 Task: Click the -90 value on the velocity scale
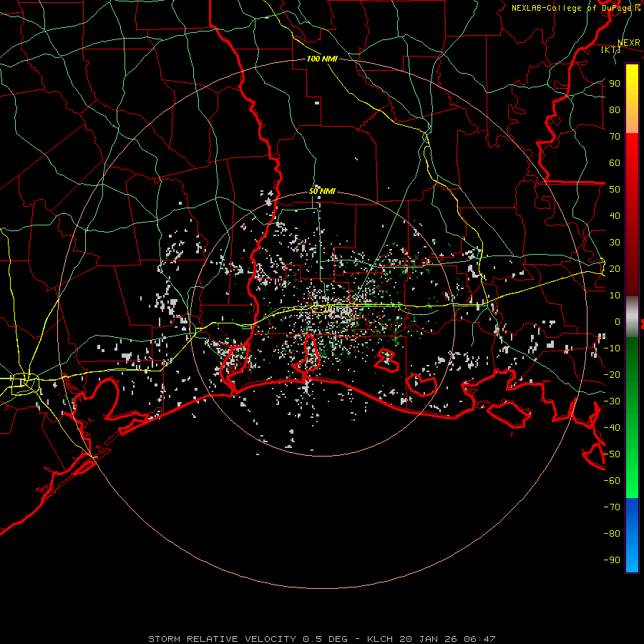612,560
